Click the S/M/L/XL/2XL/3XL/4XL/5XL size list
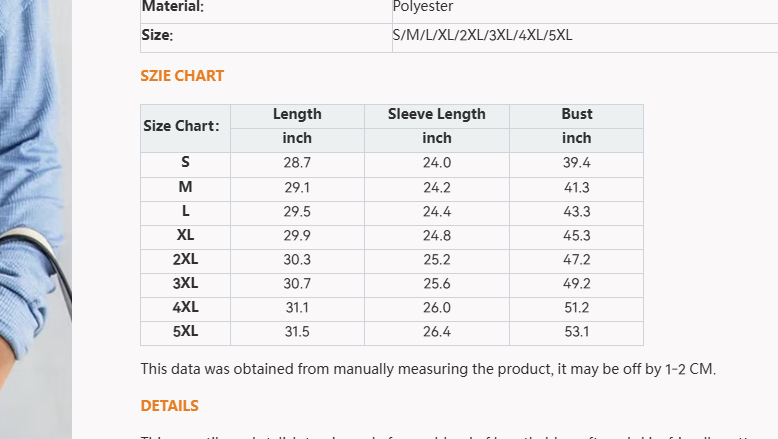 pyautogui.click(x=482, y=36)
